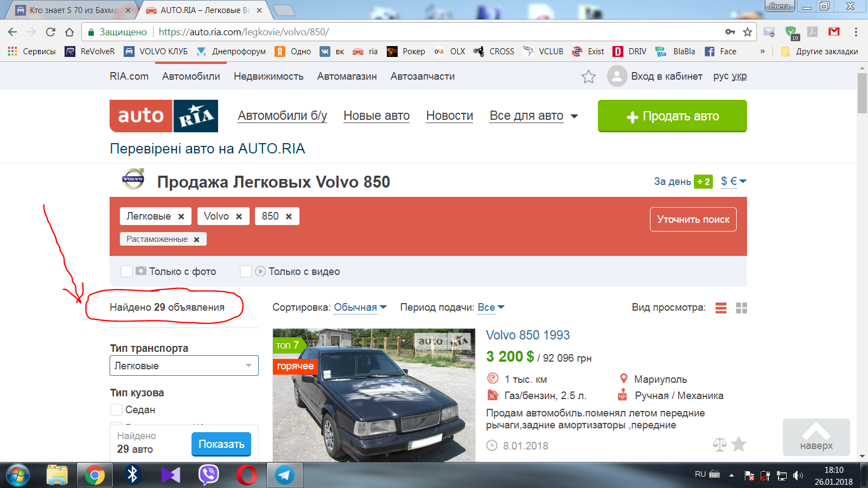Click the favorites star in site header
868x488 pixels.
pos(588,76)
